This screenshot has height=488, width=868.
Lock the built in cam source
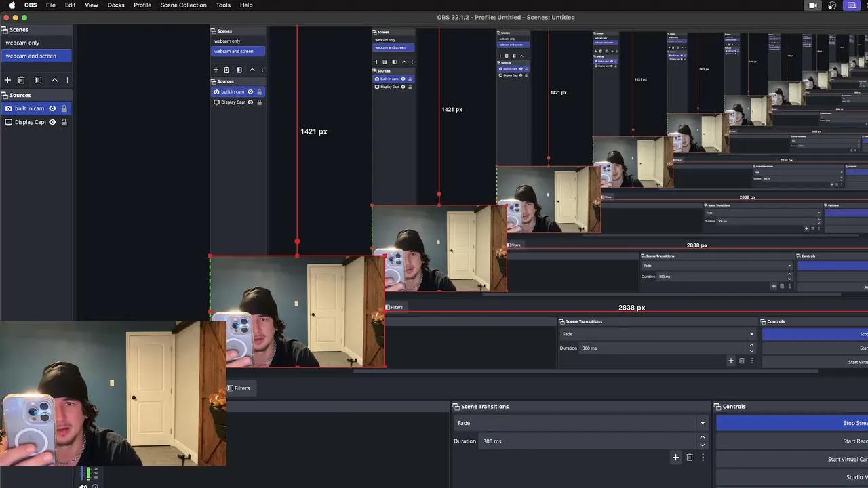pyautogui.click(x=64, y=108)
